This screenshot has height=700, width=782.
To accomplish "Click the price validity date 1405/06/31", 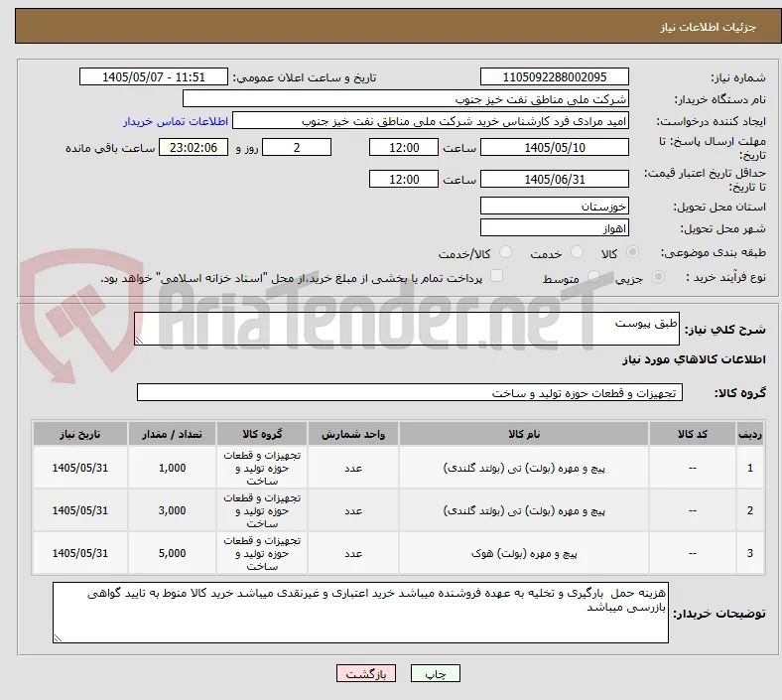I will coord(554,179).
